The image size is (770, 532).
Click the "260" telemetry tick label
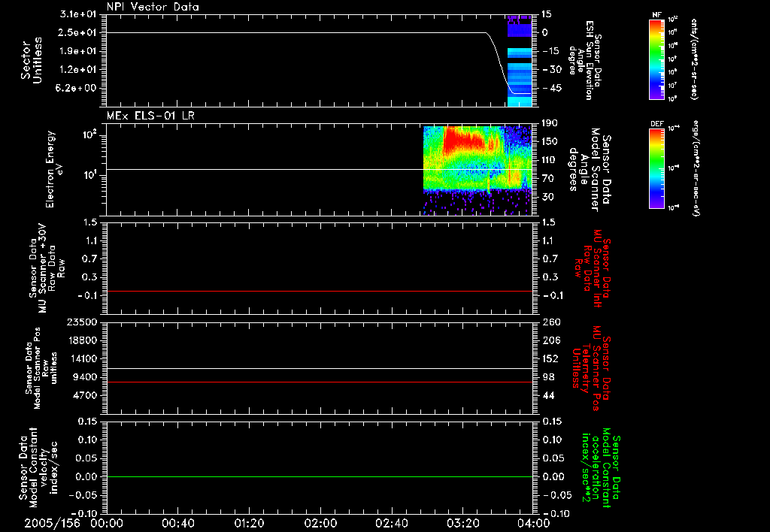pyautogui.click(x=551, y=322)
